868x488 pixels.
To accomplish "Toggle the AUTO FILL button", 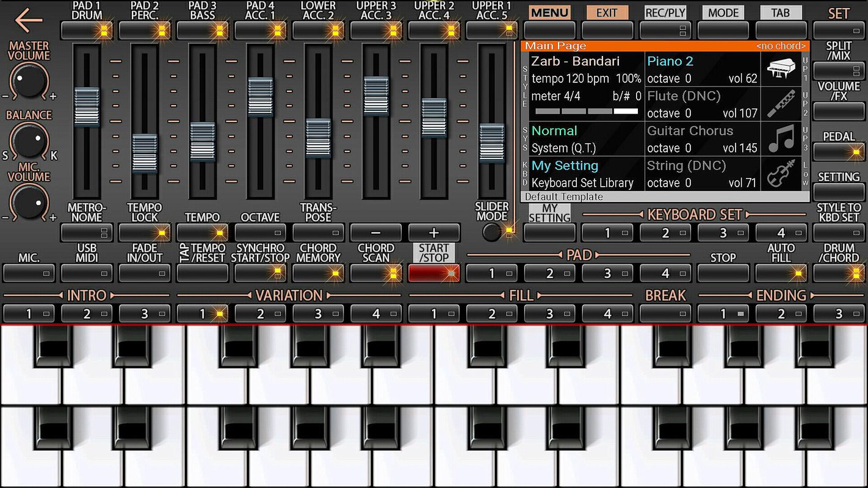I will pyautogui.click(x=782, y=273).
